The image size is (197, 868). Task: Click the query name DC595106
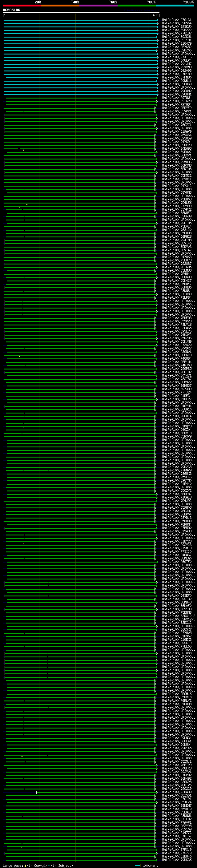pyautogui.click(x=11, y=10)
